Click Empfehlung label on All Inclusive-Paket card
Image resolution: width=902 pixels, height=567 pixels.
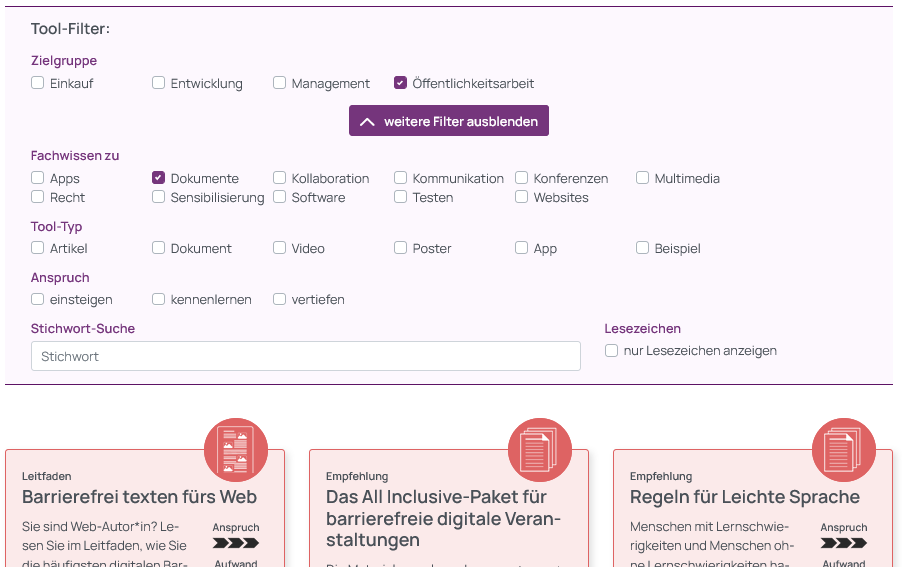(x=357, y=476)
